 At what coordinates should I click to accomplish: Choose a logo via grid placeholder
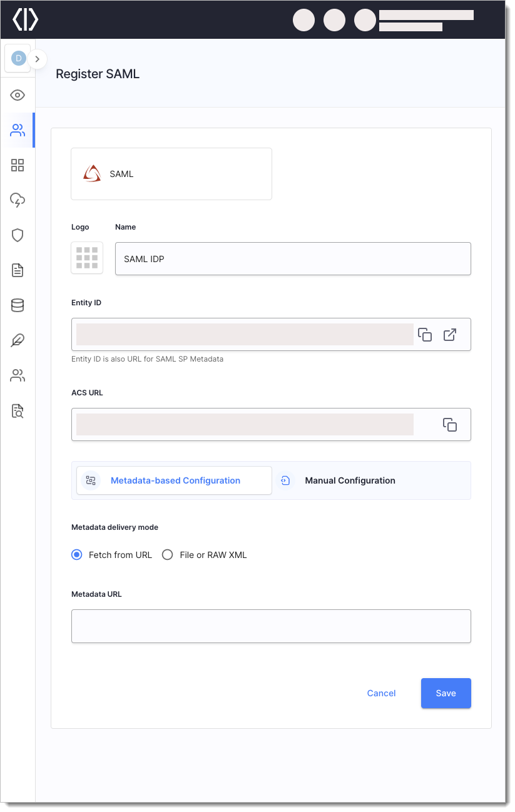click(87, 258)
